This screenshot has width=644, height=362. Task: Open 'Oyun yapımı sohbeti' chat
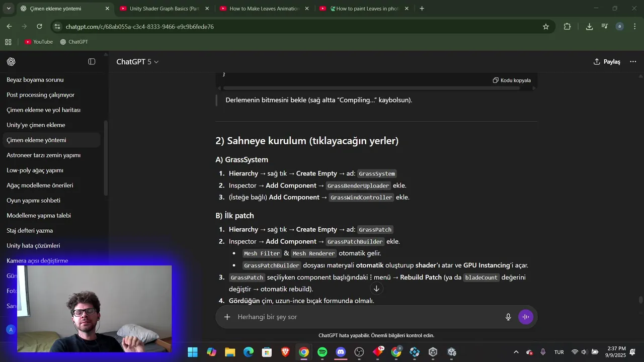pos(50,200)
